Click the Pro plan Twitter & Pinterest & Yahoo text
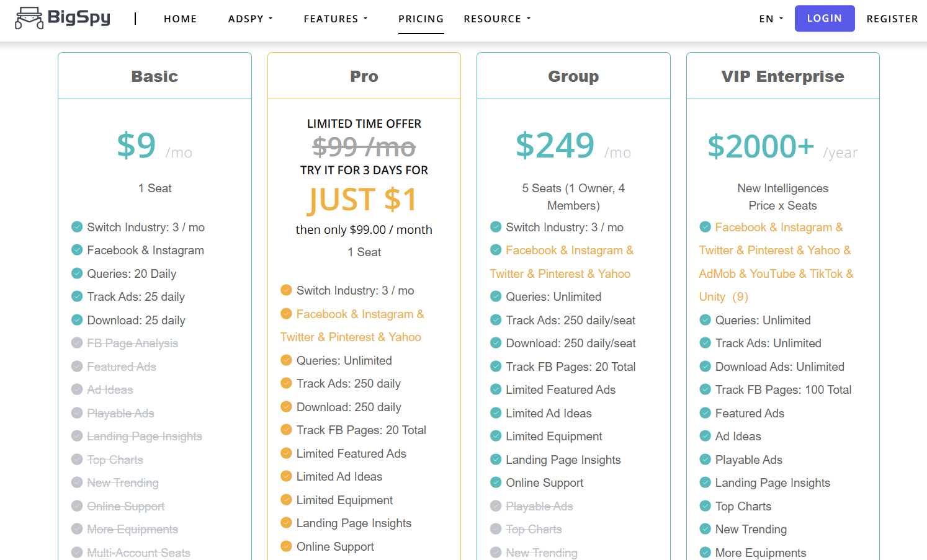Screen dimensions: 927x560 coord(351,337)
